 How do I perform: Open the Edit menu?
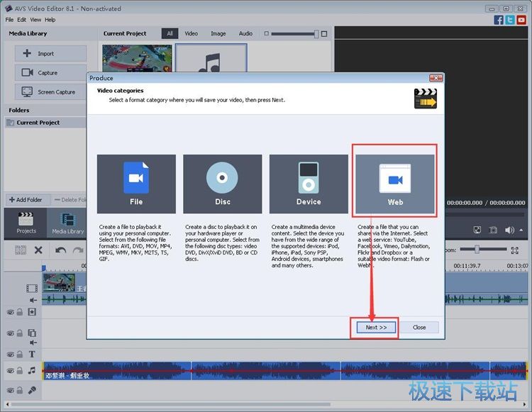pyautogui.click(x=22, y=20)
